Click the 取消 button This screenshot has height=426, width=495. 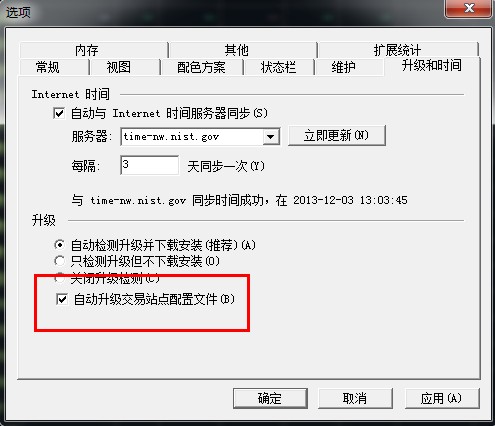tap(355, 398)
